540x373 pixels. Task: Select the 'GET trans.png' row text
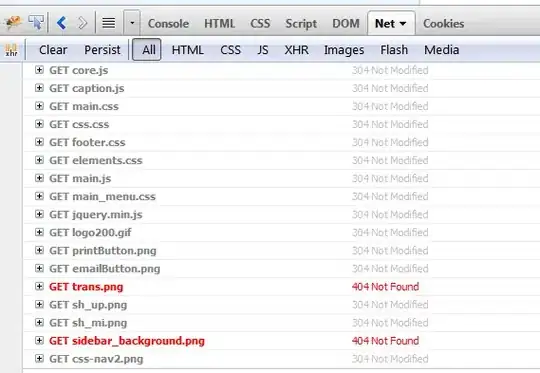(86, 287)
